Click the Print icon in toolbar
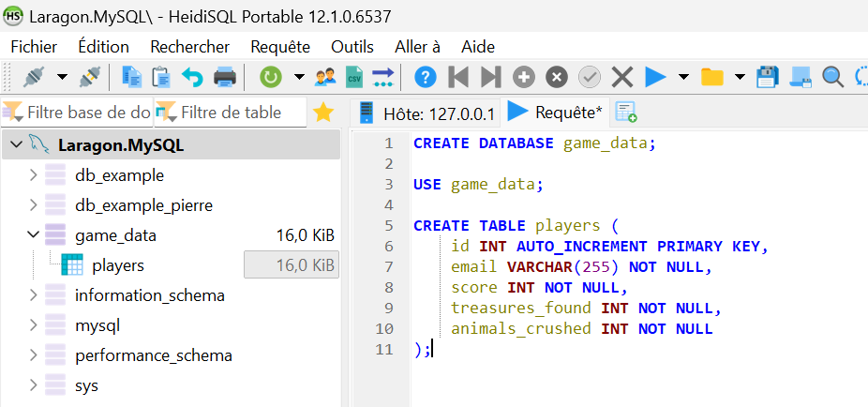868x407 pixels. tap(224, 77)
